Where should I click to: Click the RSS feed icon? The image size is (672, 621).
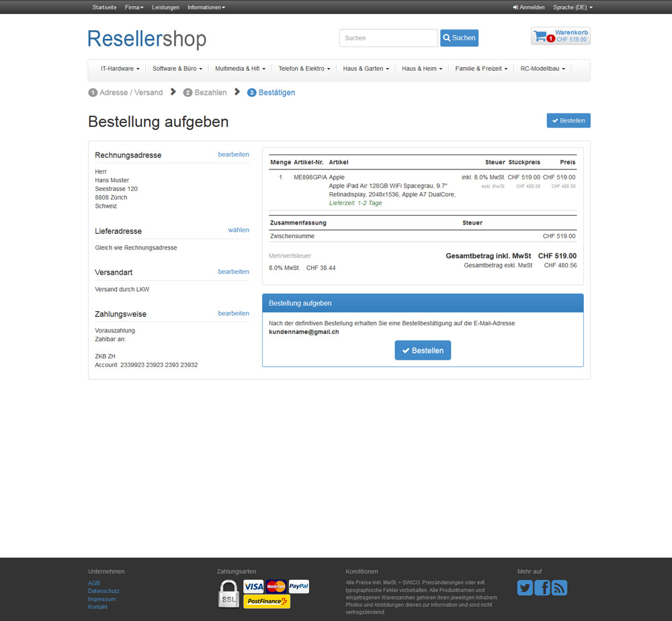[x=559, y=588]
